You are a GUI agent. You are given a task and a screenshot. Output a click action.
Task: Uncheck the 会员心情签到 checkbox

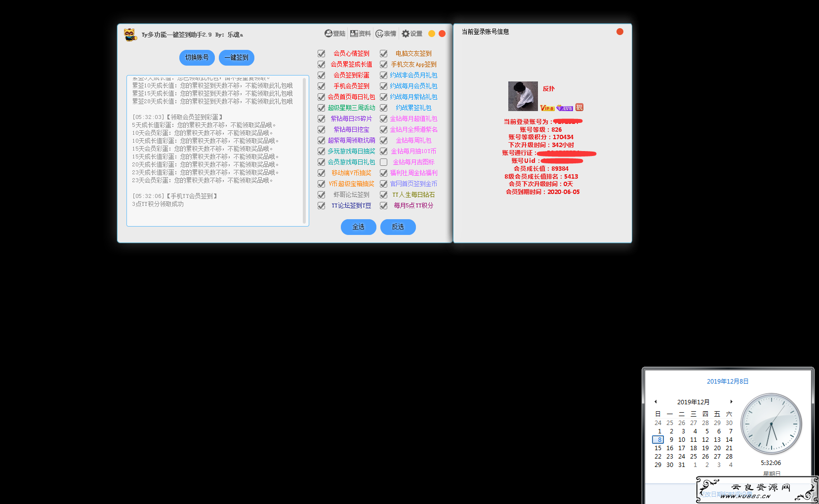(321, 53)
